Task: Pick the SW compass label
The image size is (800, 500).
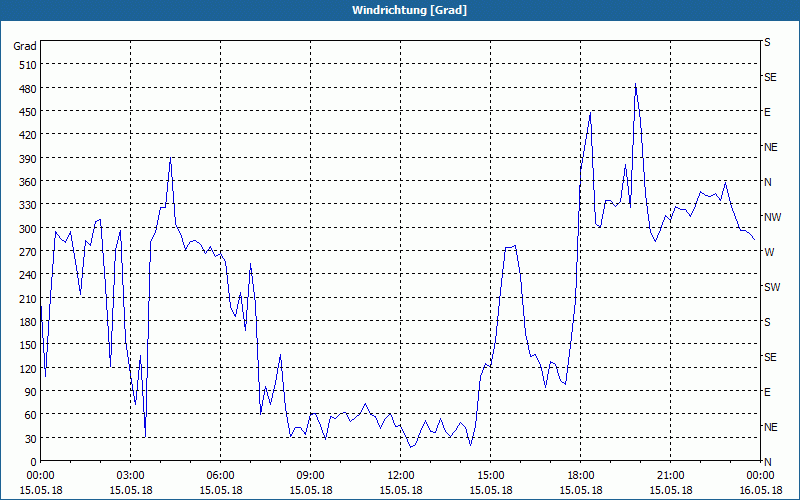Action: pyautogui.click(x=772, y=287)
